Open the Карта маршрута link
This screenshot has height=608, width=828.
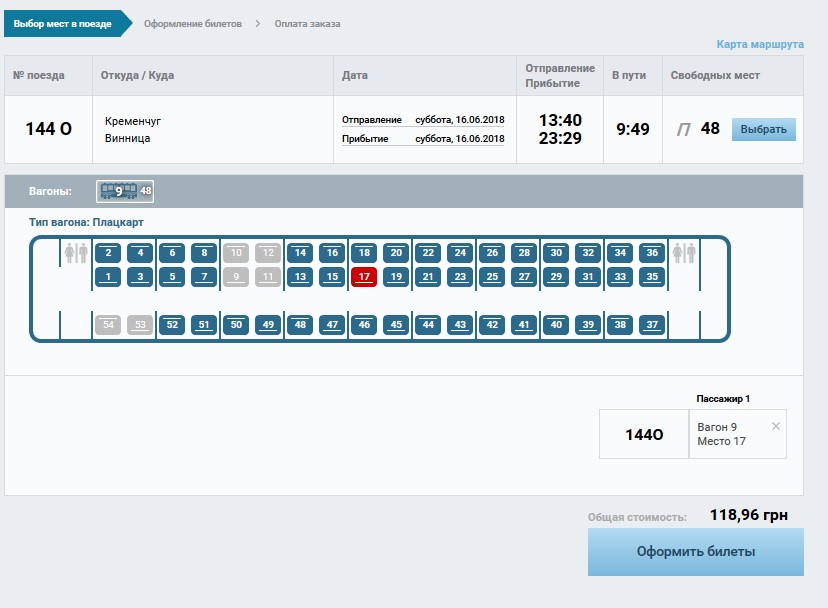pyautogui.click(x=759, y=45)
